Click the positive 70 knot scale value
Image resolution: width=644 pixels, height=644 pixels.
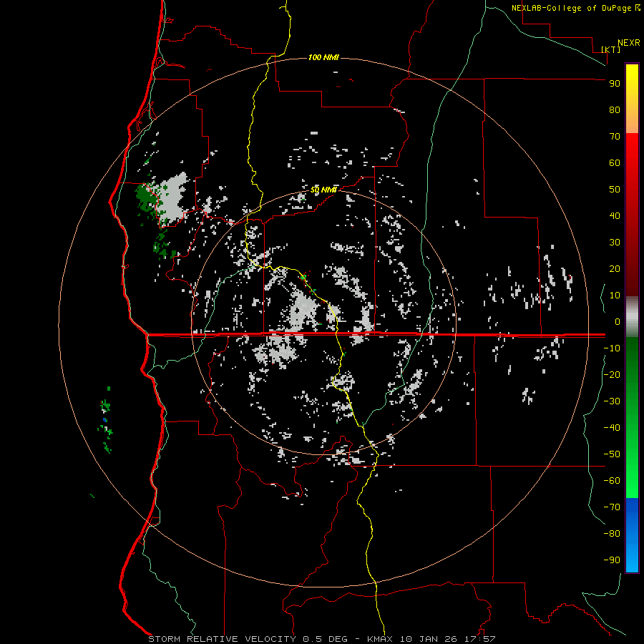point(615,137)
